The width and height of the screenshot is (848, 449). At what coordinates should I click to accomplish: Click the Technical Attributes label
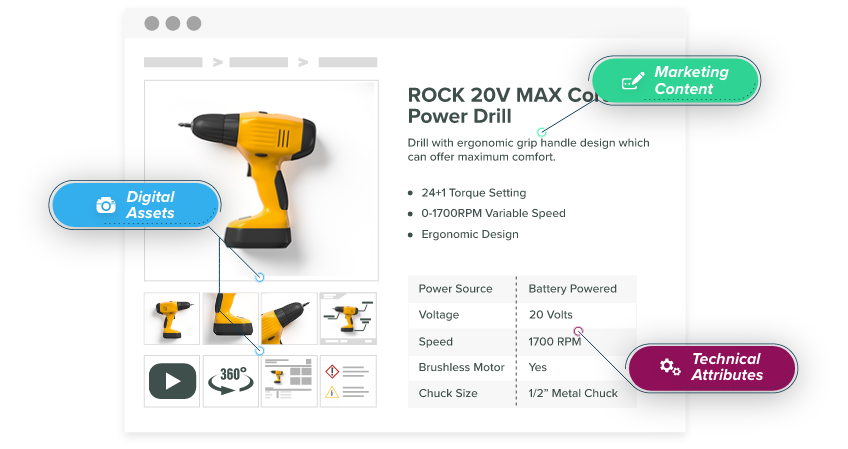(727, 367)
